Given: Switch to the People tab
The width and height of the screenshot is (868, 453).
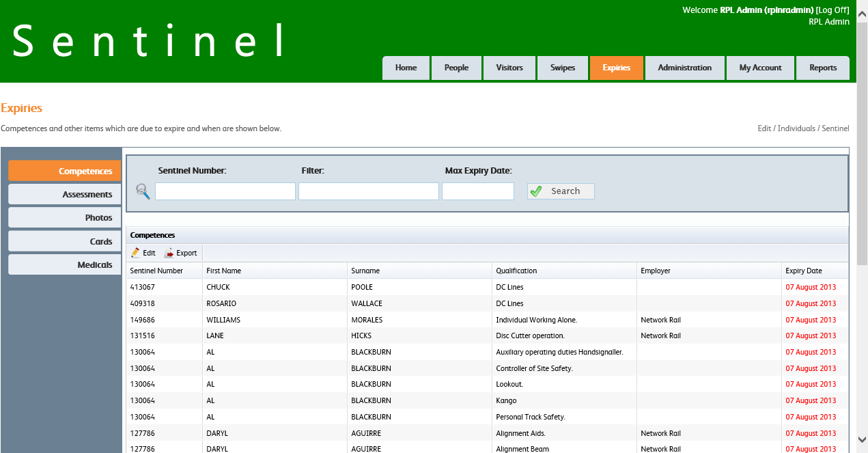Looking at the screenshot, I should coord(456,68).
